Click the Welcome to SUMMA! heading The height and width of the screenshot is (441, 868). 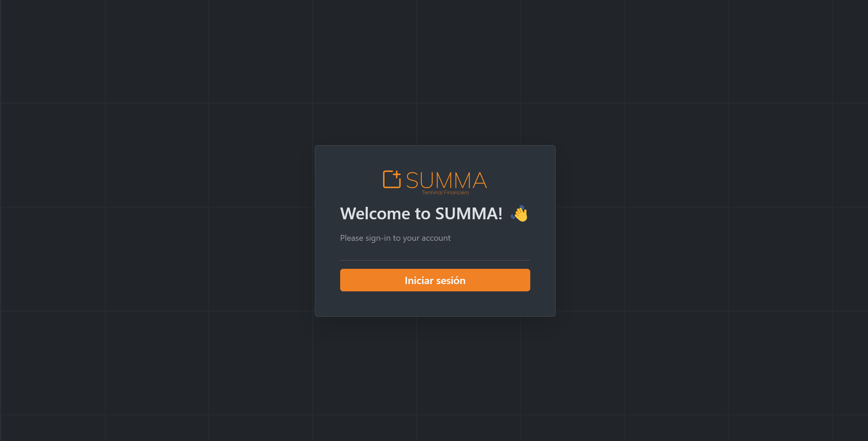pos(421,213)
